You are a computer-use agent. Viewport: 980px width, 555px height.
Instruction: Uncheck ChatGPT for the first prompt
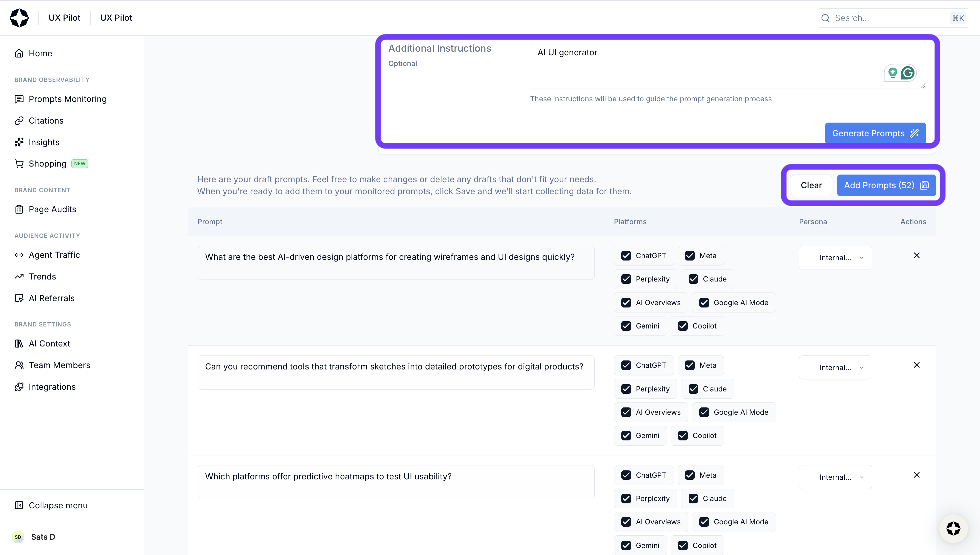tap(626, 256)
